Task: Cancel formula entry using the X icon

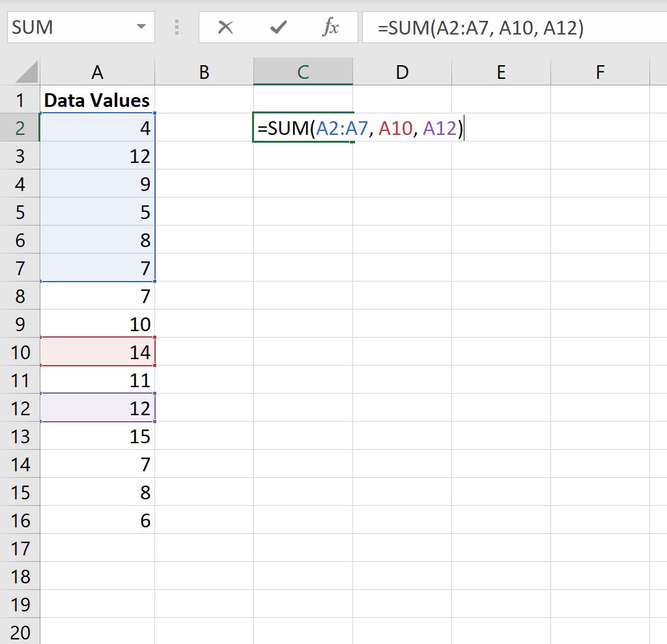Action: click(x=226, y=27)
